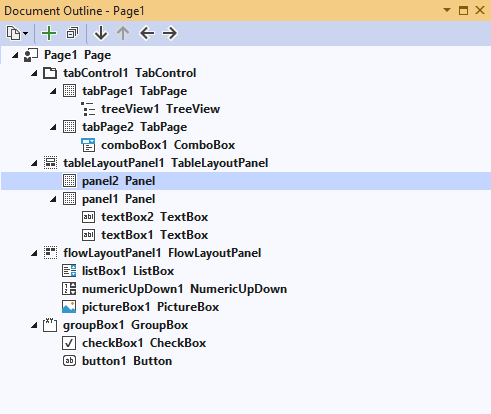
Task: Click the right arrow indent icon
Action: coord(170,33)
